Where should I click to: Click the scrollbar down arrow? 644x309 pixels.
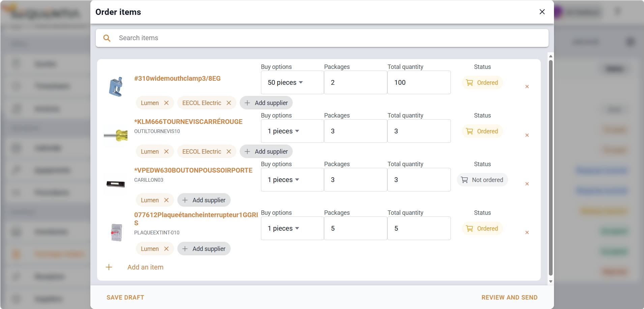tap(551, 281)
